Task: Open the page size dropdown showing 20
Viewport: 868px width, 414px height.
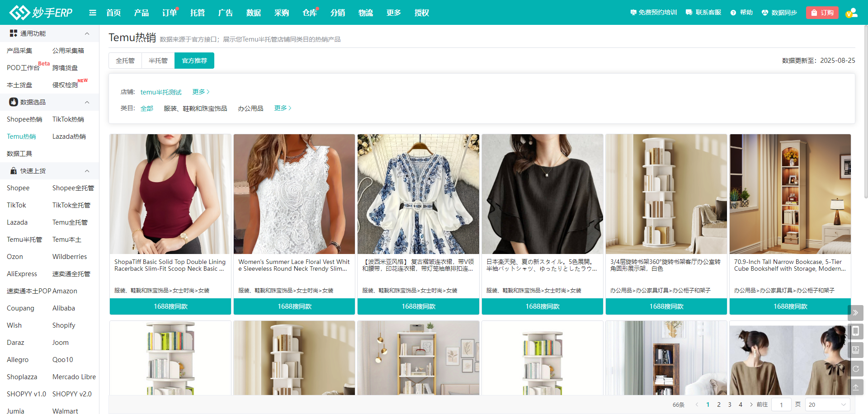Action: coord(827,405)
